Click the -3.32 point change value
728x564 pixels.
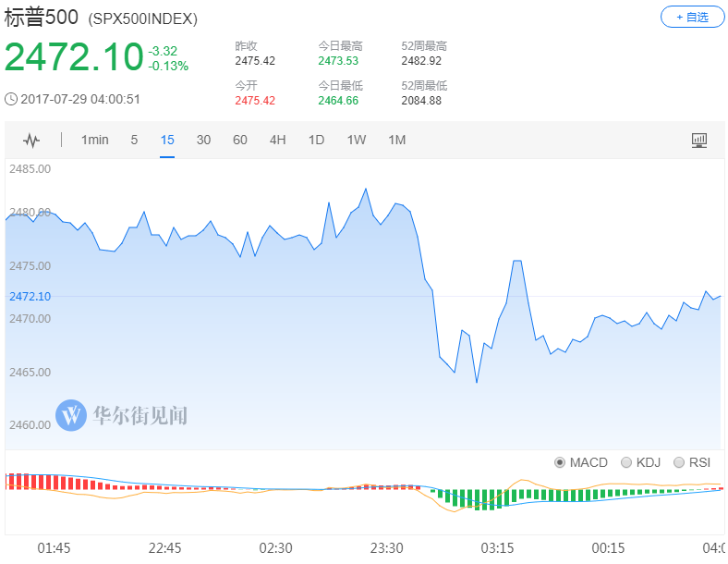click(x=163, y=51)
